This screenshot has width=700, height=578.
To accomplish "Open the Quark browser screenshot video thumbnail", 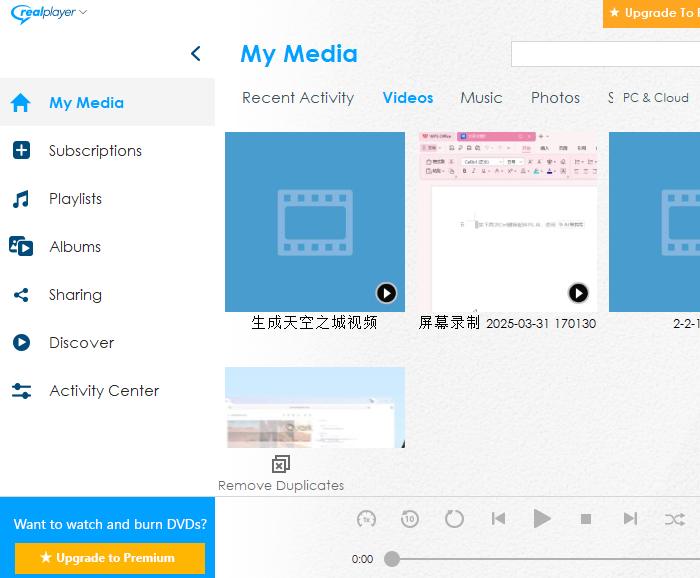I will [315, 408].
